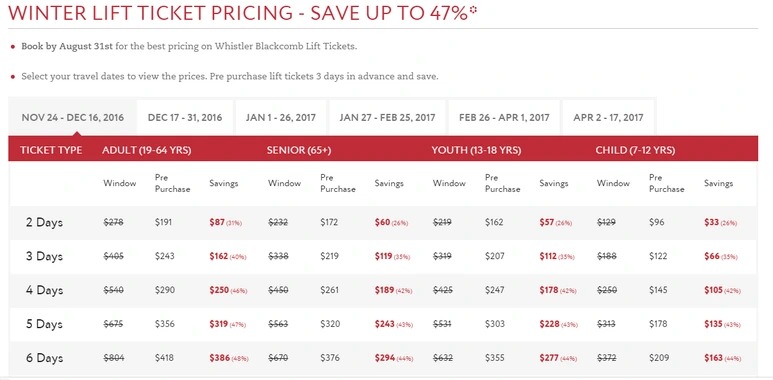Image resolution: width=773 pixels, height=380 pixels.
Task: Open the JAN 1 - 26, 2017 tab
Action: click(x=281, y=118)
